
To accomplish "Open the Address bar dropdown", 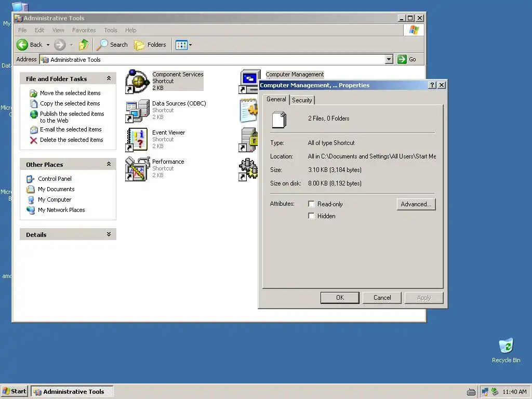I will click(389, 59).
